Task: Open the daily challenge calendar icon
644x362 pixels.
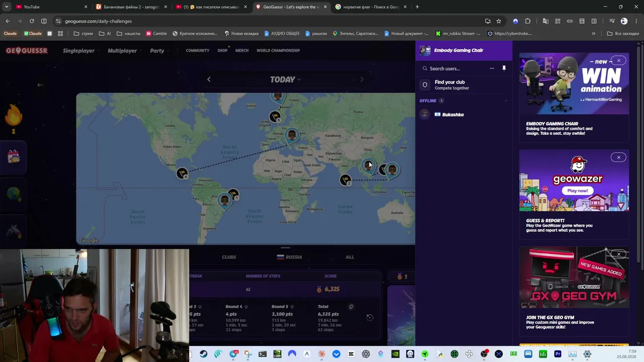Action: click(14, 156)
